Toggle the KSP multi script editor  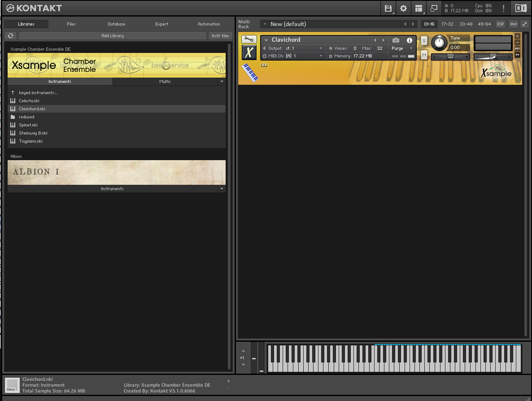[x=500, y=24]
